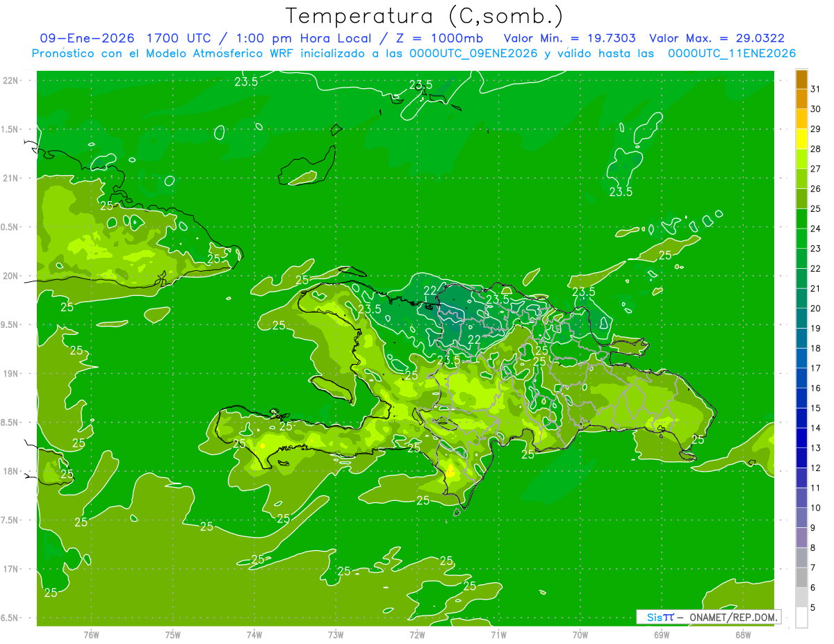Click the 'Temperatura (C,somb.)' map title
834x644 pixels.
coord(424,16)
